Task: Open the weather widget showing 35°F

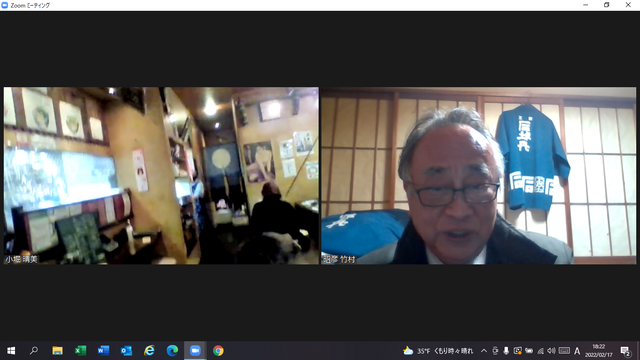Action: pos(438,351)
